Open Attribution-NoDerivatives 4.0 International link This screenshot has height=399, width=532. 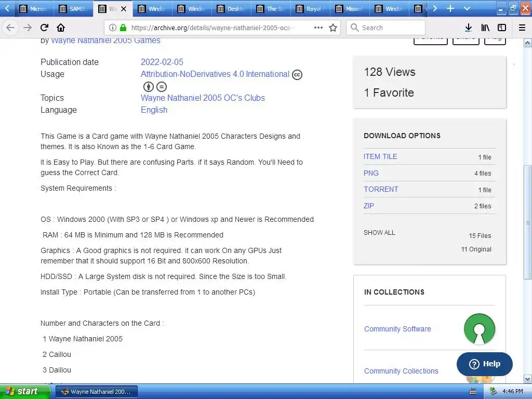[215, 74]
